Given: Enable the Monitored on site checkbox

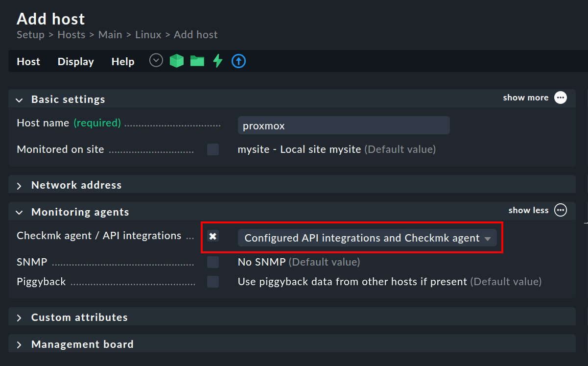Looking at the screenshot, I should click(213, 149).
